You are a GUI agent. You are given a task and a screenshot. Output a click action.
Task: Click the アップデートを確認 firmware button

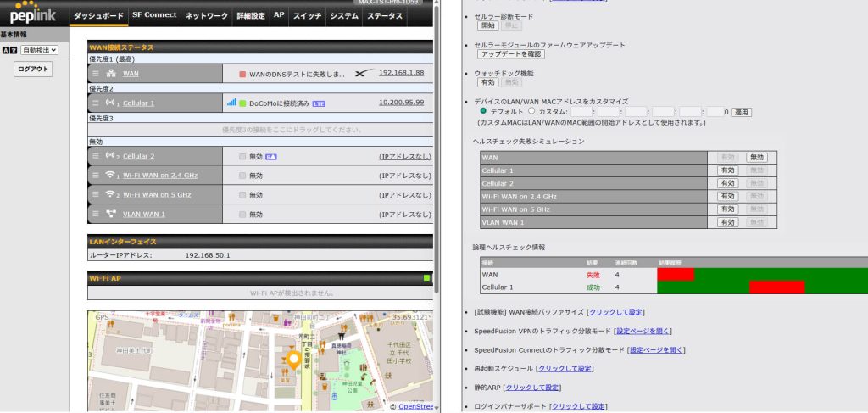click(511, 53)
